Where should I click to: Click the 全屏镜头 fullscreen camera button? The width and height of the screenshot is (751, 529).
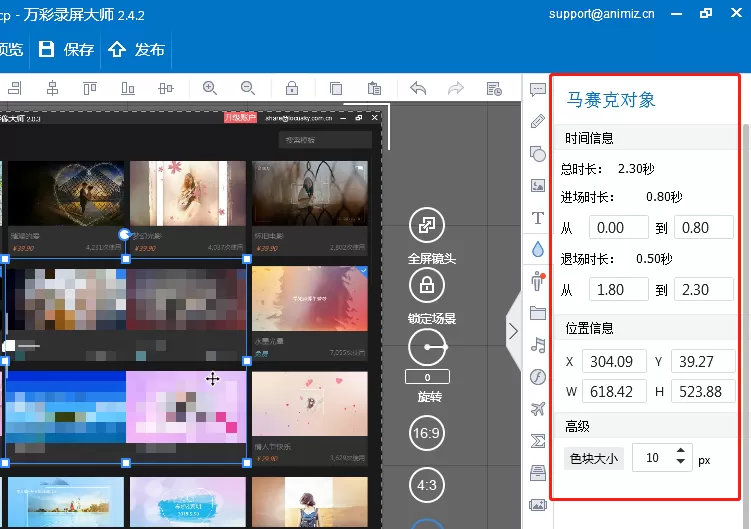[x=427, y=225]
